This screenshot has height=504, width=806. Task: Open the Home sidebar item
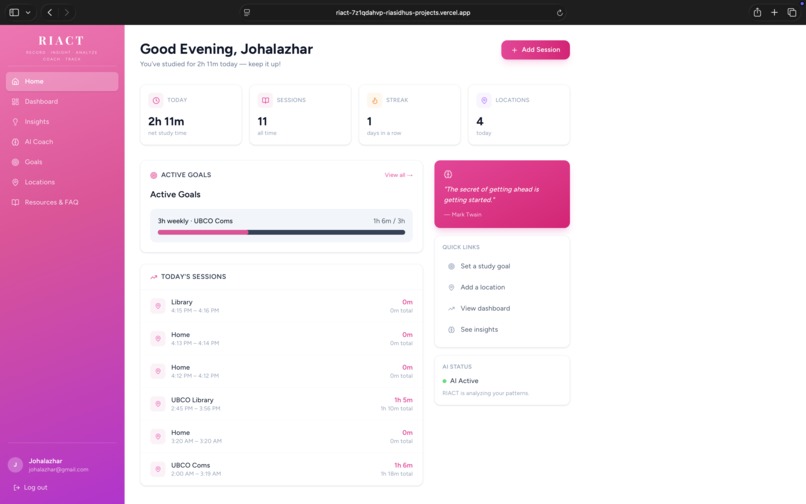62,81
